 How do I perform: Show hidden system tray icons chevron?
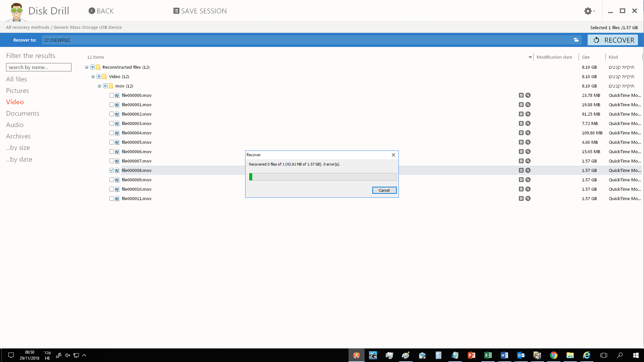[x=84, y=355]
